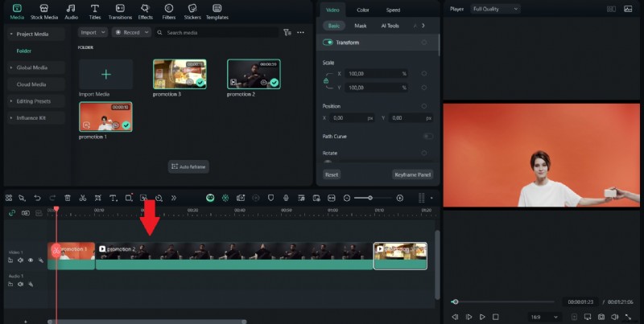Hide the Video 1 track with eye icon
Screen dimensions: 644x324
click(31, 260)
